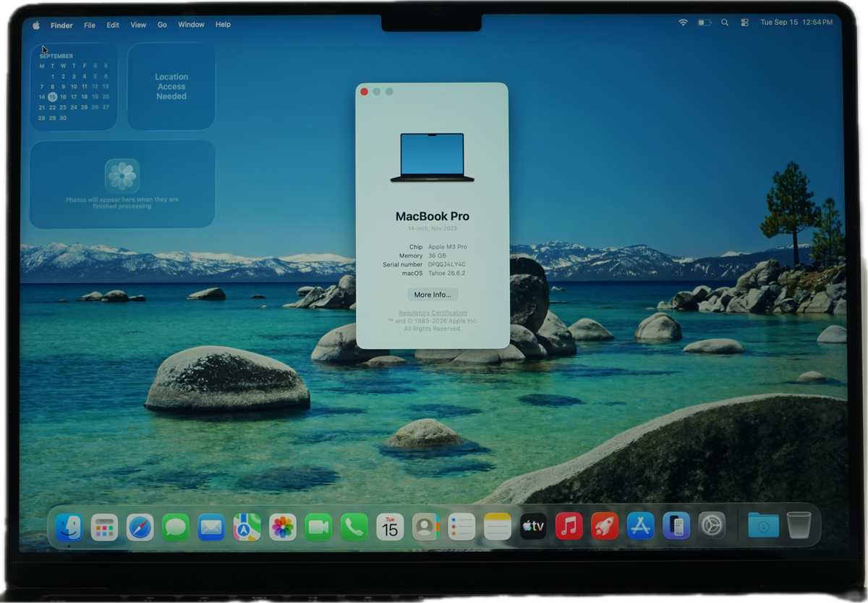This screenshot has width=868, height=603.
Task: Click serial number DPQQJ4LY4C
Action: 447,264
